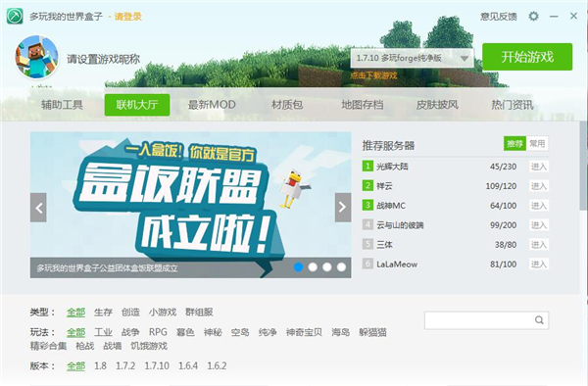Filter gameplay by 纯净

(268, 332)
